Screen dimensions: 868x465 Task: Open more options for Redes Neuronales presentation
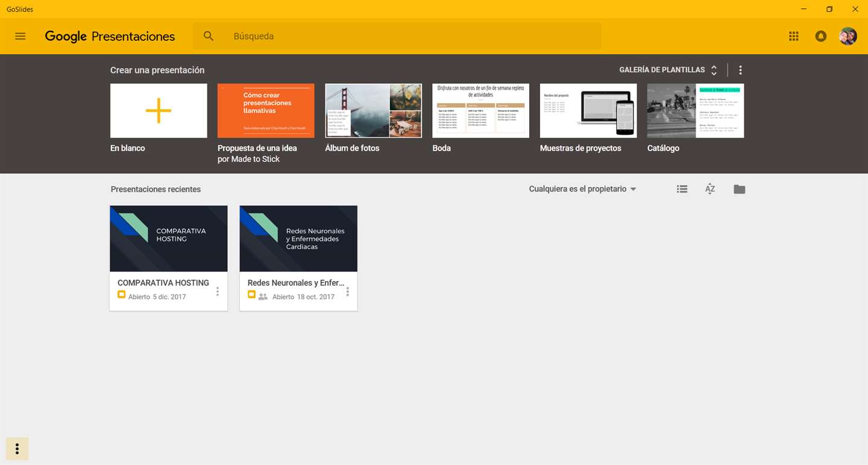click(x=348, y=292)
